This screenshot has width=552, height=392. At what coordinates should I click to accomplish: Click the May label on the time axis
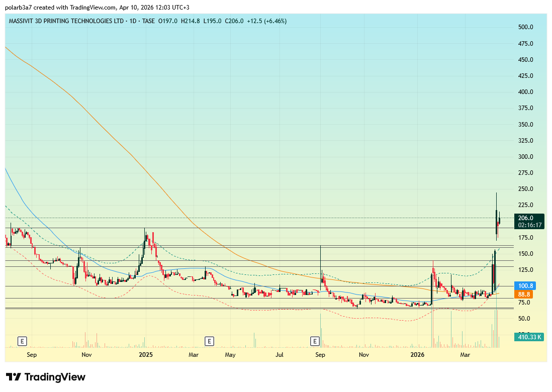tap(230, 355)
